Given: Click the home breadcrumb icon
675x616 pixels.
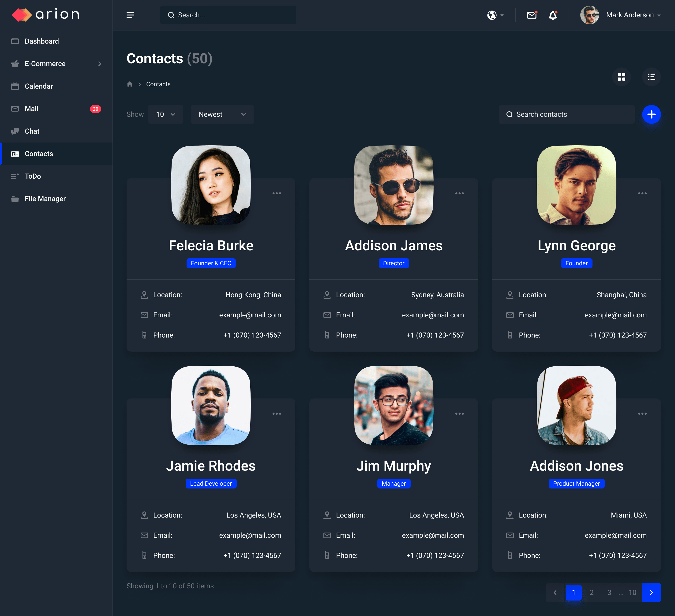Looking at the screenshot, I should [130, 84].
